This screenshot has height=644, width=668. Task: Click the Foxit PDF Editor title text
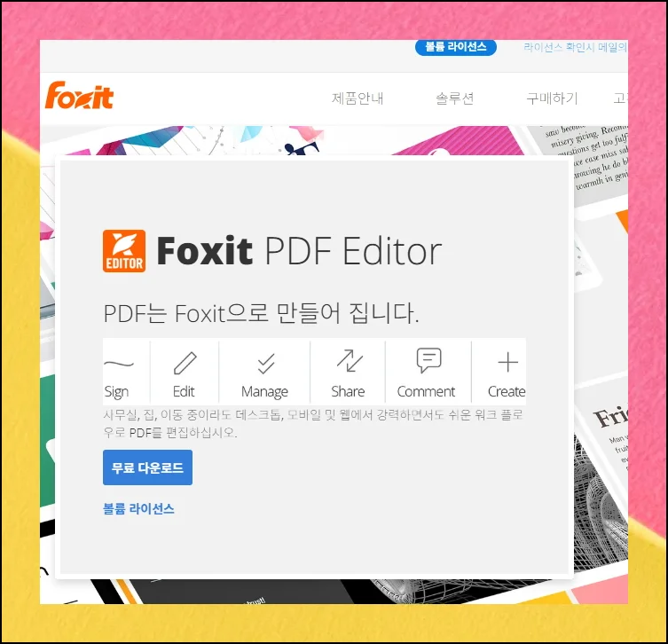299,251
